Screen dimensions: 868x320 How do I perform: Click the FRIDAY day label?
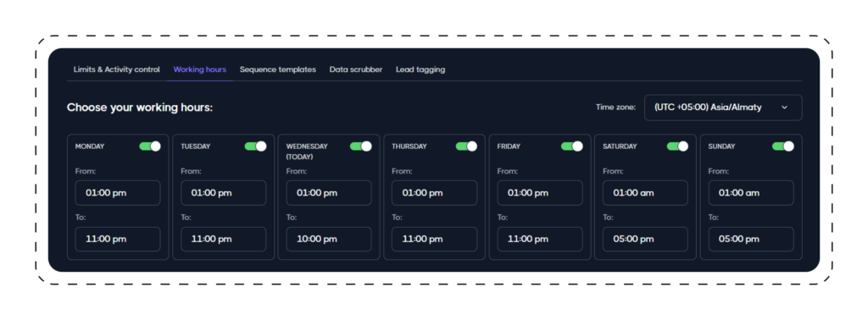click(x=509, y=146)
